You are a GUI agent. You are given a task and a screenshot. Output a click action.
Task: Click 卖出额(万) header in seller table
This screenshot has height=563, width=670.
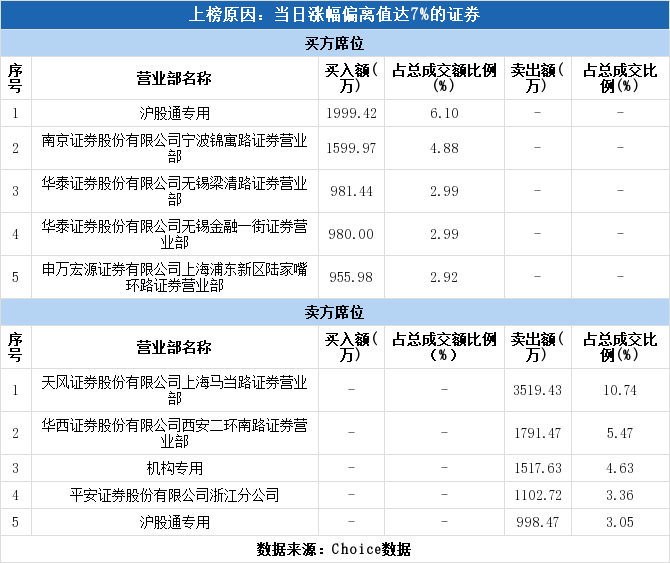[x=537, y=347]
